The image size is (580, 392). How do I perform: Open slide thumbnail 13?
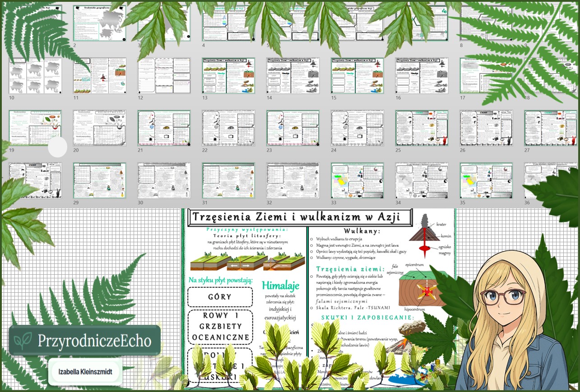[x=228, y=75]
